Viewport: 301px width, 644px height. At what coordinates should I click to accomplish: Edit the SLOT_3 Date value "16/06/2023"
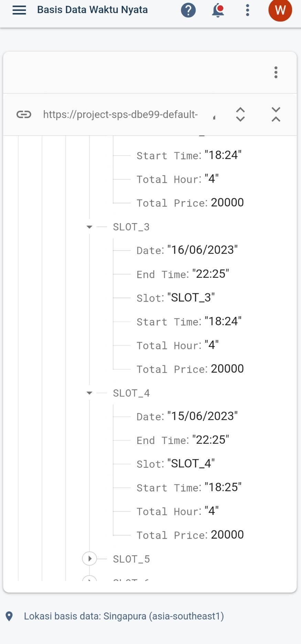203,250
